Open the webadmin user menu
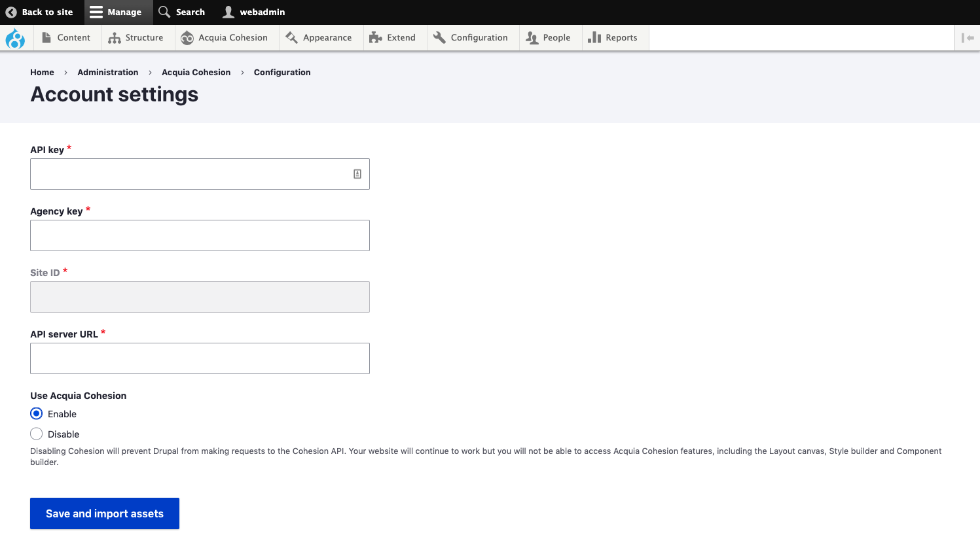Image resolution: width=980 pixels, height=554 pixels. tap(254, 12)
